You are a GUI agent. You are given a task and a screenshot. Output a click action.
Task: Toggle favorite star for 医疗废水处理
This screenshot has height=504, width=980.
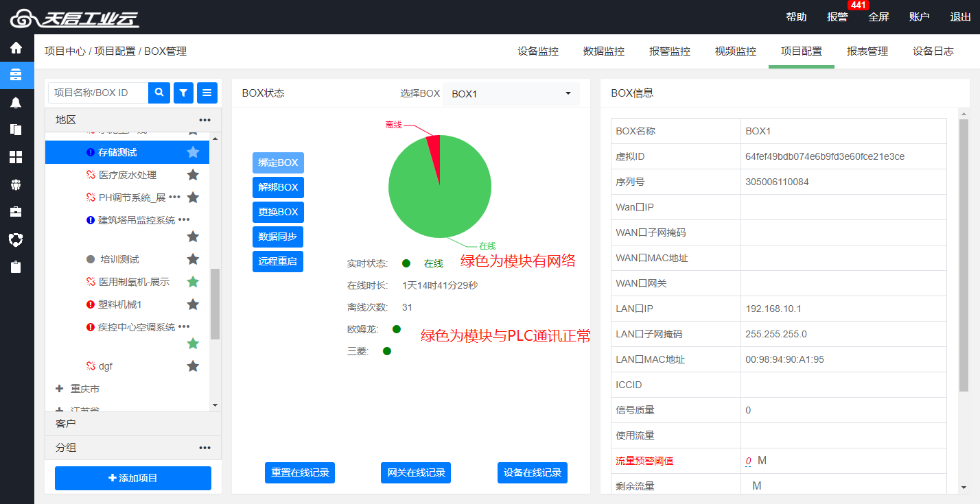[193, 175]
